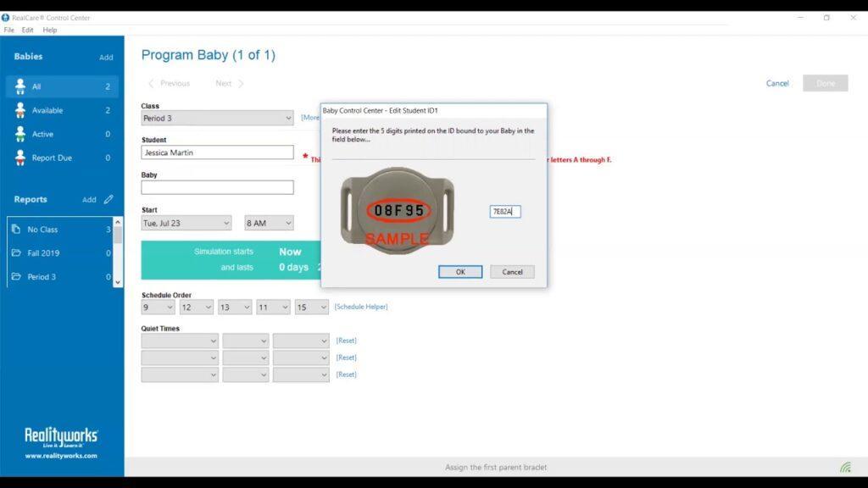
Task: Click Add next to Babies
Action: (x=106, y=57)
